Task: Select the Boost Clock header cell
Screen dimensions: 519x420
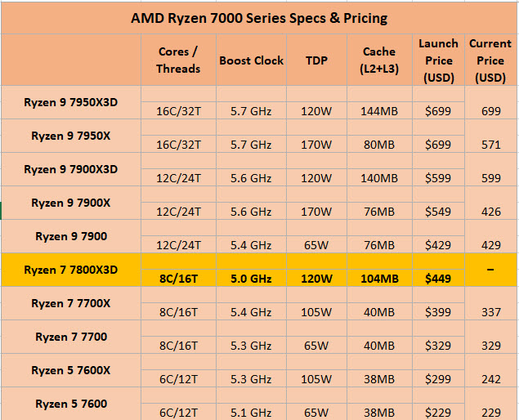Action: (251, 60)
